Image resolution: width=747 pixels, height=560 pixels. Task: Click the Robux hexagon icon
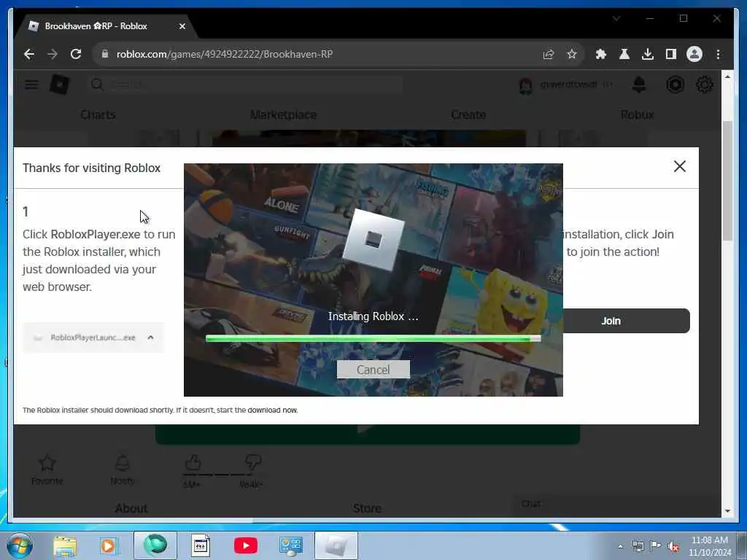675,85
